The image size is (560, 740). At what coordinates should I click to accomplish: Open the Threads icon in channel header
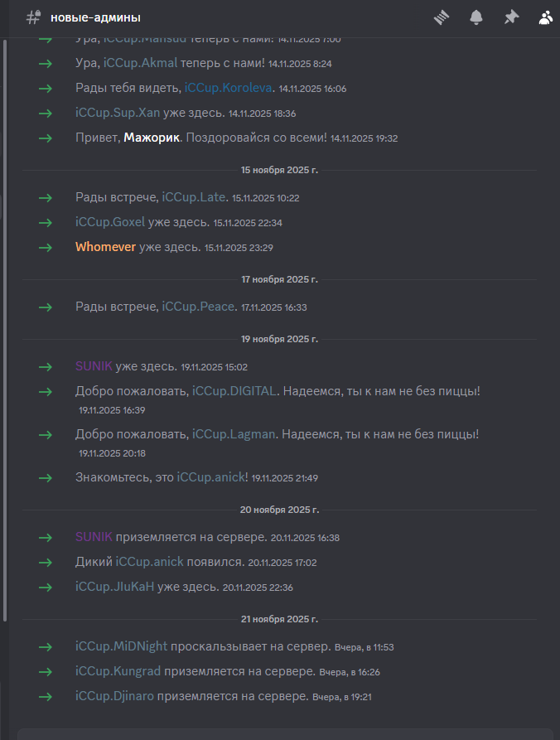[x=442, y=17]
